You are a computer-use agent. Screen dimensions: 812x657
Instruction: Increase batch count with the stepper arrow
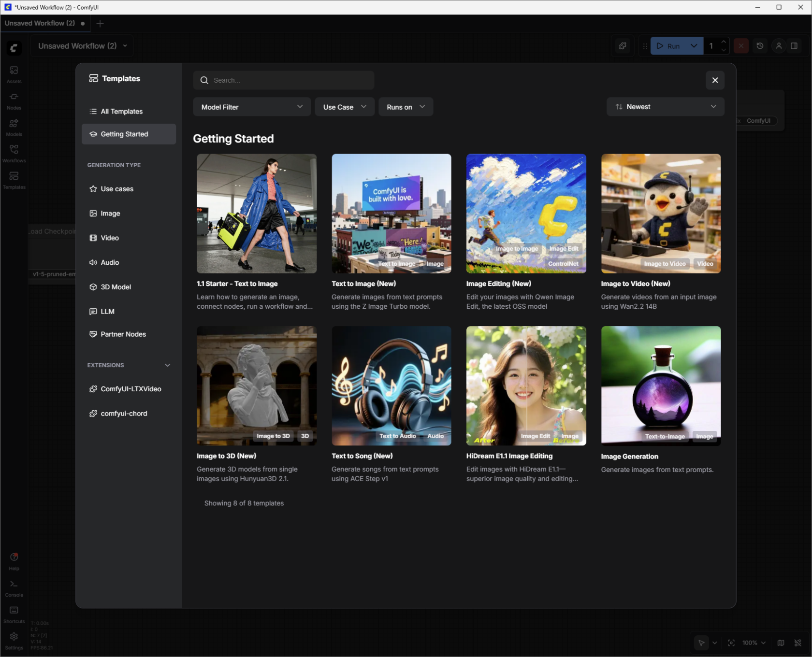point(724,43)
